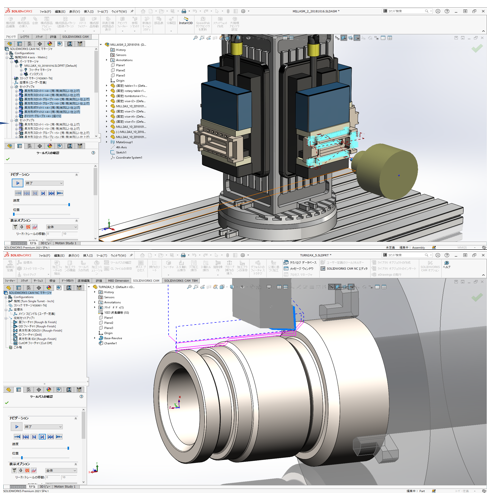The height and width of the screenshot is (498, 488).
Task: Click the zoom-to-fit magnifier in the MILL4AX viewport
Action: pyautogui.click(x=195, y=38)
